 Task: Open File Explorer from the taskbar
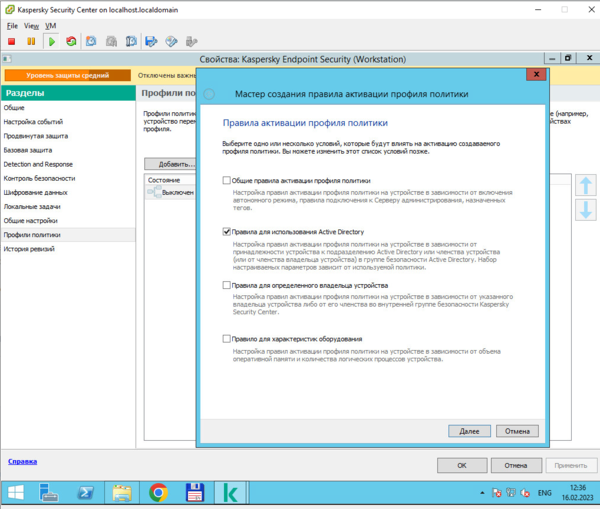(x=121, y=492)
